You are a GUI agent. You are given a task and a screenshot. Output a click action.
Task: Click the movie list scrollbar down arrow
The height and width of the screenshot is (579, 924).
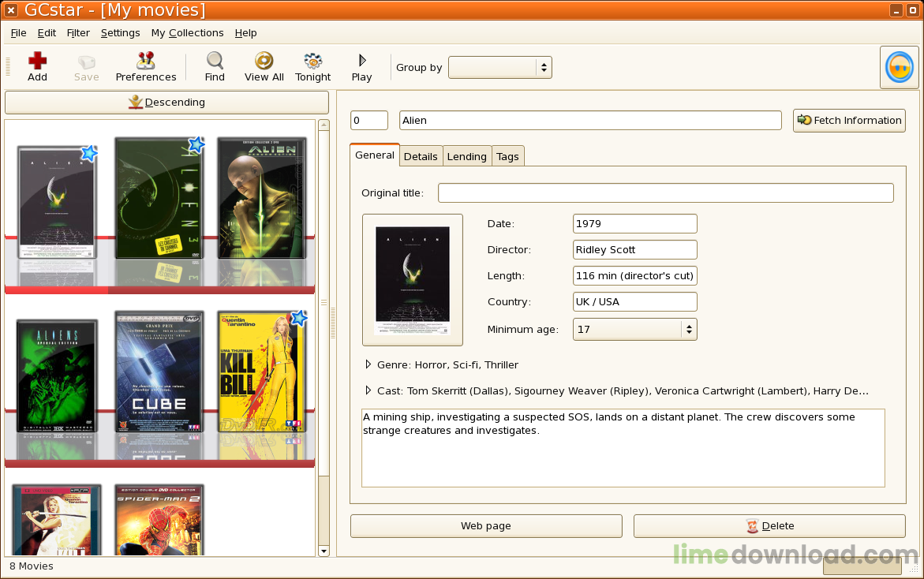pyautogui.click(x=324, y=550)
